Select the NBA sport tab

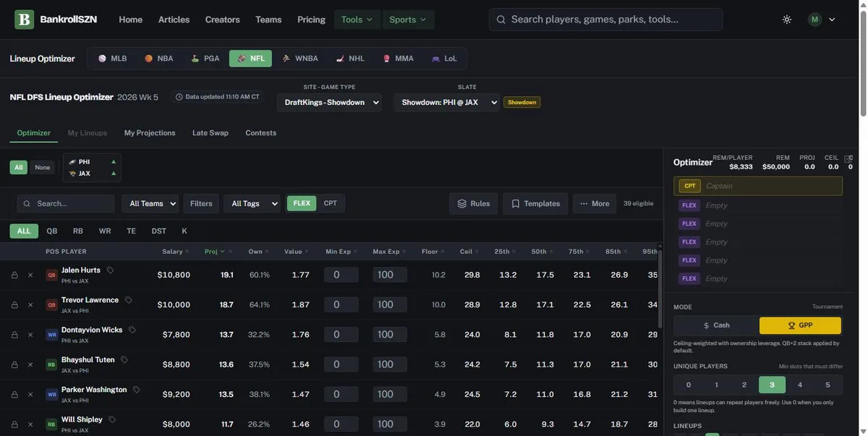(x=158, y=59)
